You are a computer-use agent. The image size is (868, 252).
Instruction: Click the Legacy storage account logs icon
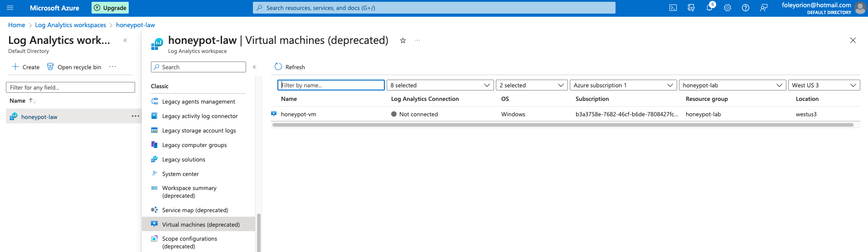coord(155,130)
